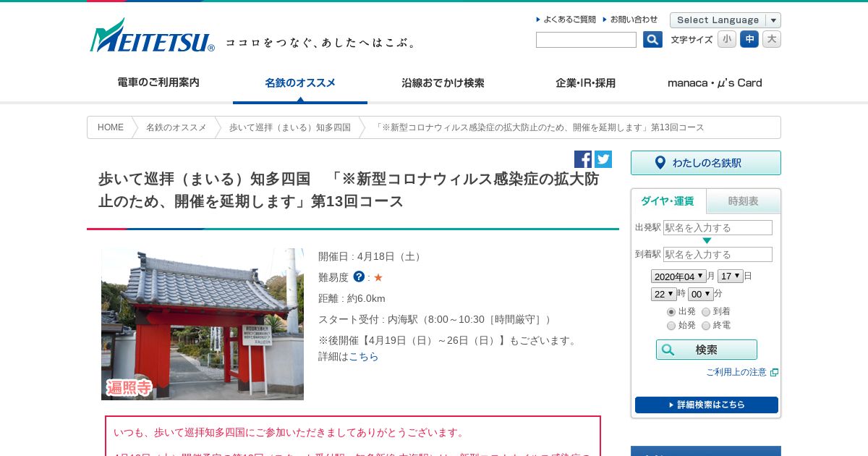This screenshot has width=868, height=456.
Task: Set font size to large (大)
Action: click(x=772, y=39)
